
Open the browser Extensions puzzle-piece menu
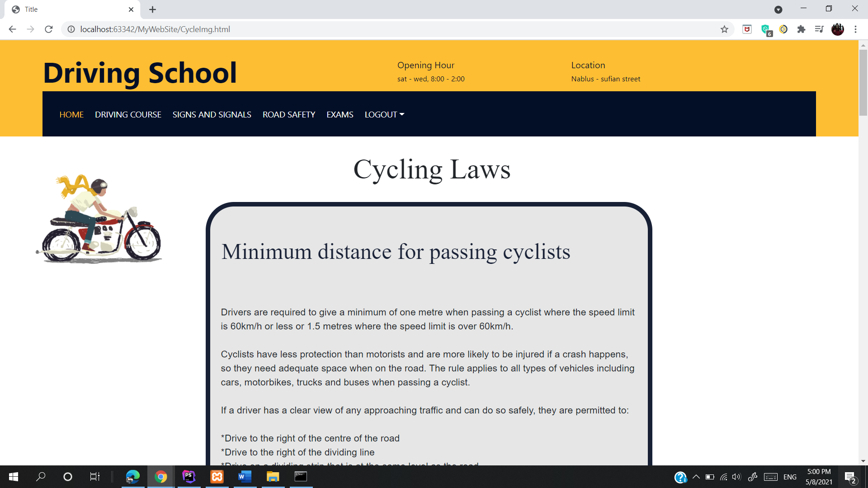pos(801,29)
